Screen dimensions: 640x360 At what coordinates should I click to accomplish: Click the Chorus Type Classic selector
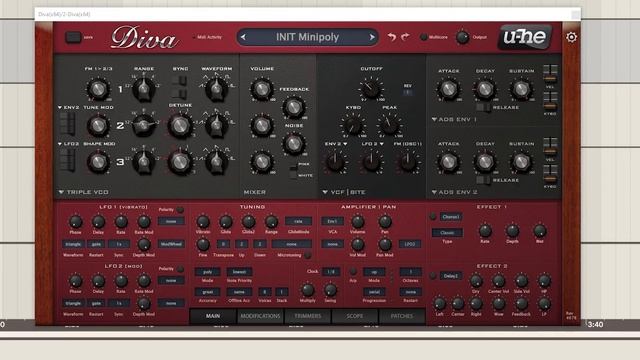[x=447, y=233]
